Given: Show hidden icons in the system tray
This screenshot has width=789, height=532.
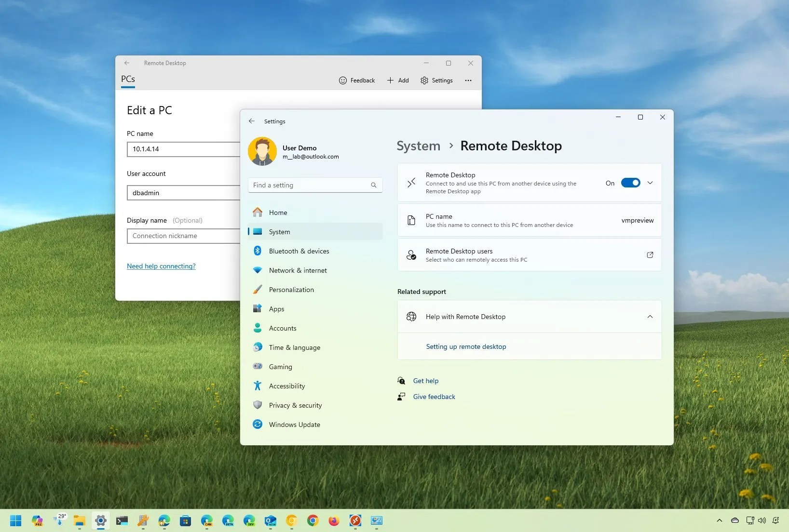Looking at the screenshot, I should [719, 521].
